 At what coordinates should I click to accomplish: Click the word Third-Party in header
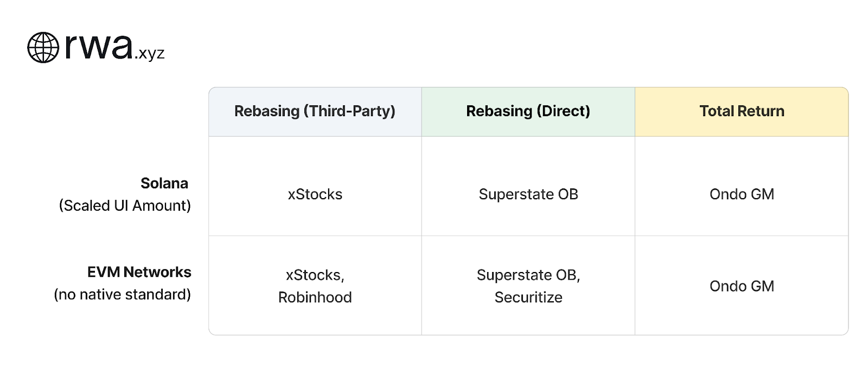(x=352, y=111)
